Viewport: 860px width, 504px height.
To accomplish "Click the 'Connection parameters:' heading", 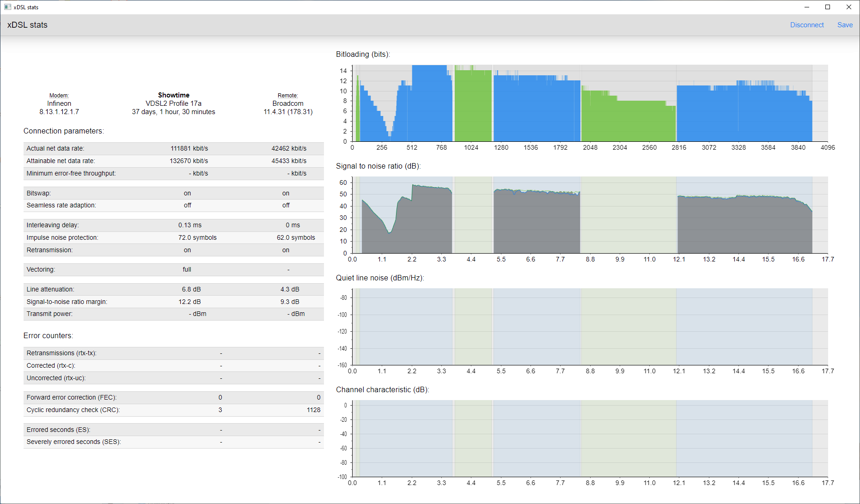I will click(64, 131).
